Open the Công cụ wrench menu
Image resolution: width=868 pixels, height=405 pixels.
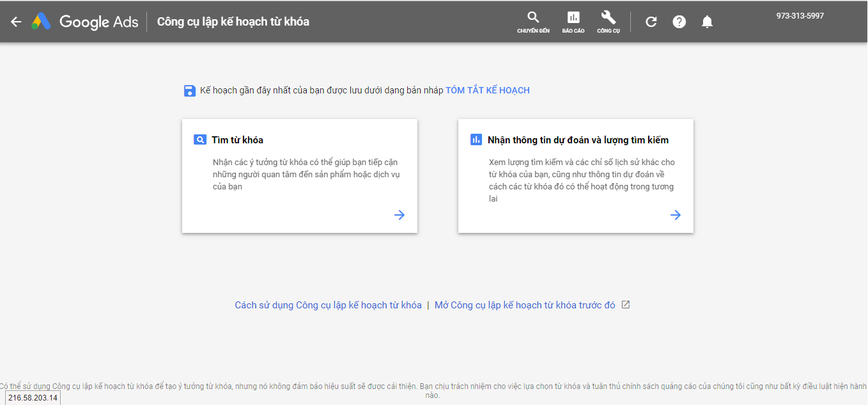608,22
